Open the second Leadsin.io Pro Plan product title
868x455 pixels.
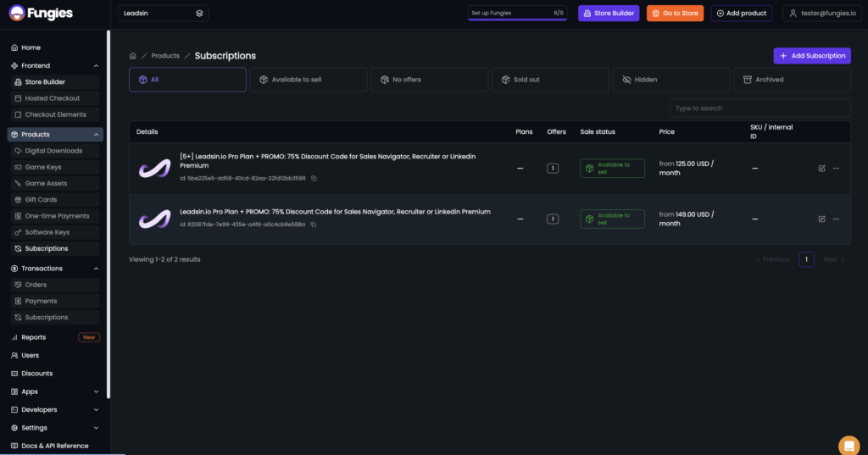[x=335, y=212]
